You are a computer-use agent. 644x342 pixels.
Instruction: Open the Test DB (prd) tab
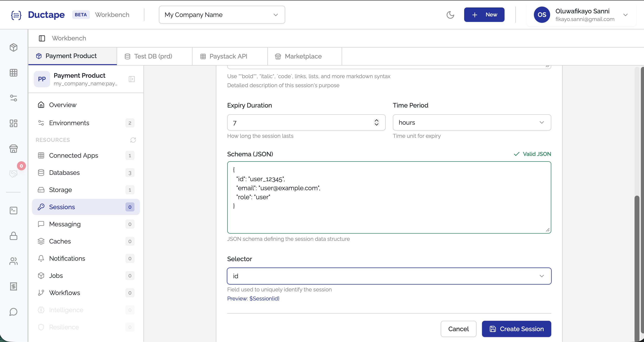[x=153, y=56]
